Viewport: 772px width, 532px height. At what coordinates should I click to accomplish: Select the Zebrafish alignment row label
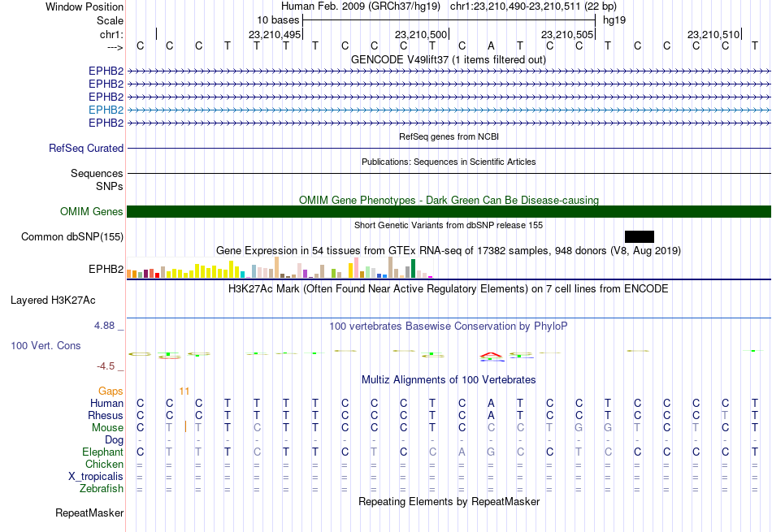102,489
